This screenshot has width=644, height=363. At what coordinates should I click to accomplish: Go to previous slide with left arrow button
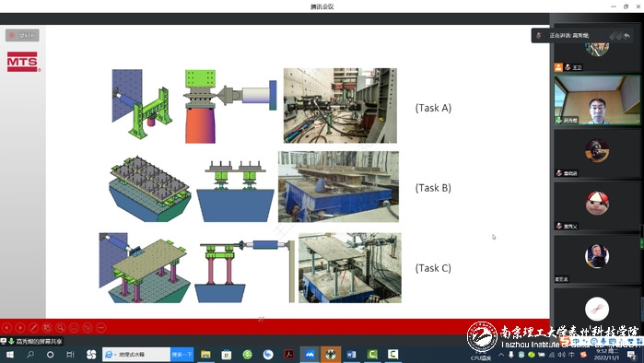click(x=6, y=328)
